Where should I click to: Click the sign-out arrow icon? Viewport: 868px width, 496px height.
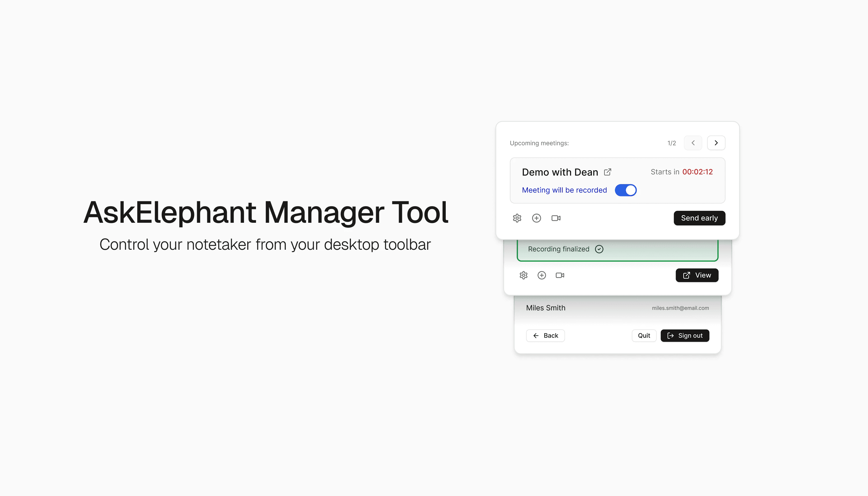click(x=671, y=336)
